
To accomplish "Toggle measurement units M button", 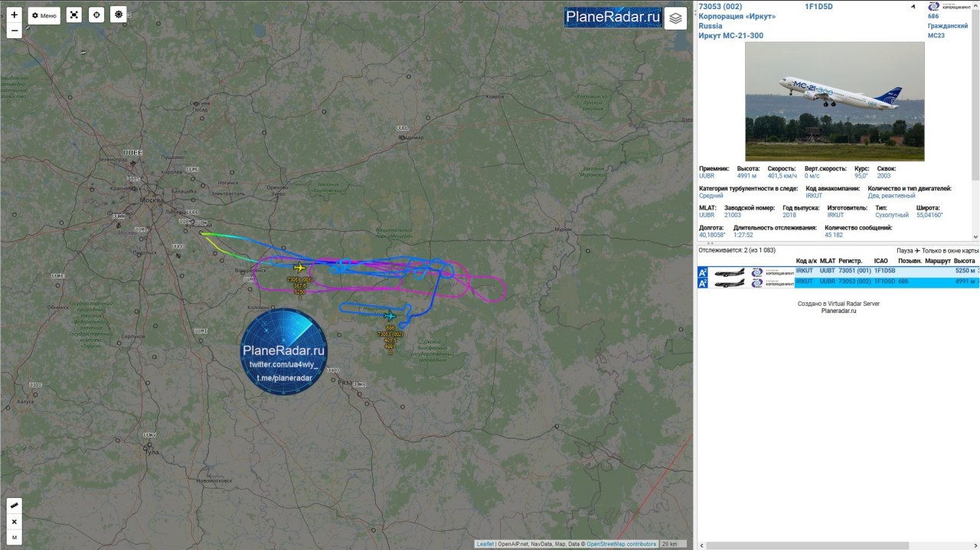I will [15, 538].
